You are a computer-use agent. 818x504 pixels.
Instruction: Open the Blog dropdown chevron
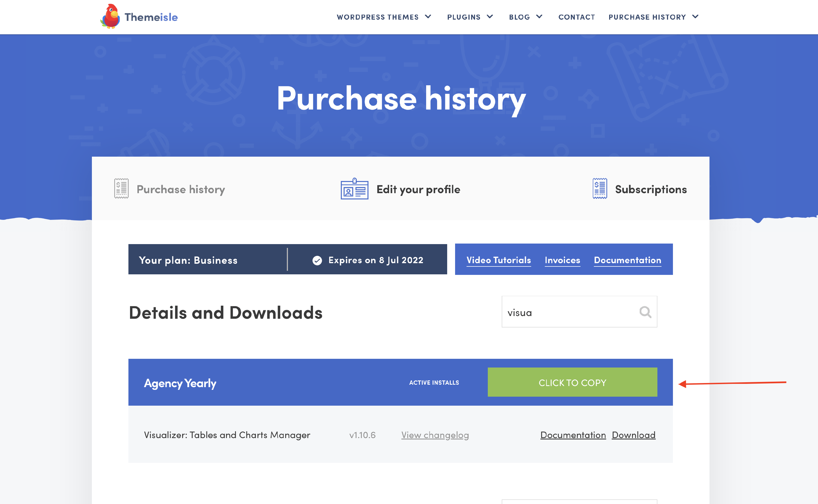pos(539,17)
